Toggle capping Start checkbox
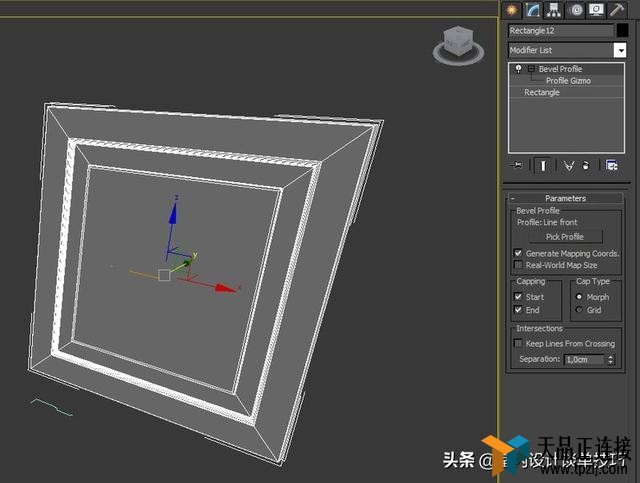This screenshot has height=483, width=640. (x=518, y=297)
